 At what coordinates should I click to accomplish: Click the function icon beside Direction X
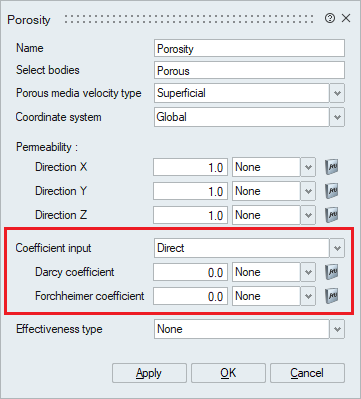pos(332,167)
